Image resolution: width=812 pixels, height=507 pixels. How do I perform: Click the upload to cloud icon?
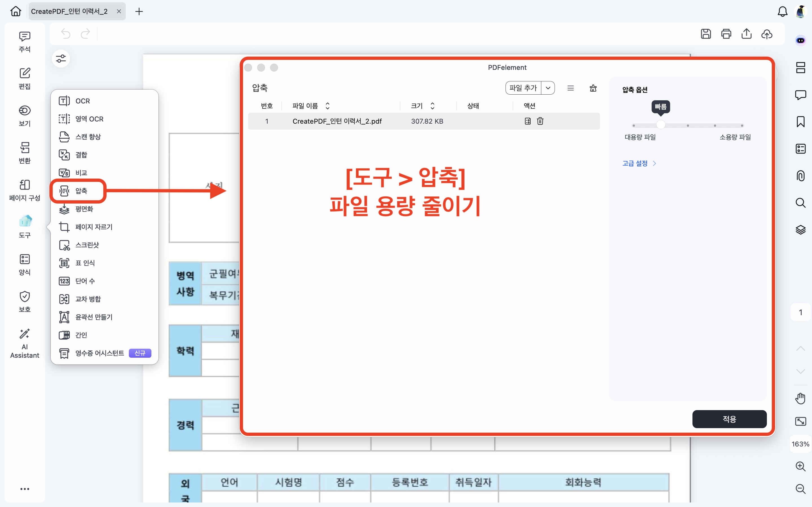click(767, 34)
